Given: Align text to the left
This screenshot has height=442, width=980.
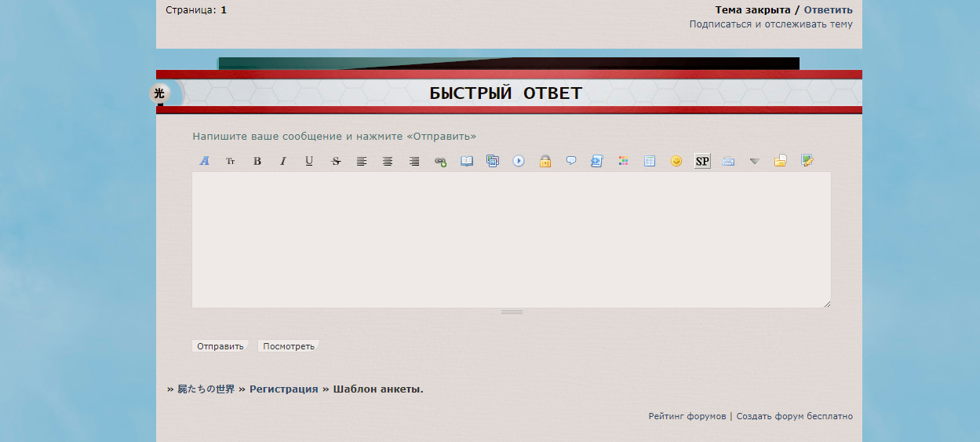Looking at the screenshot, I should (x=362, y=161).
